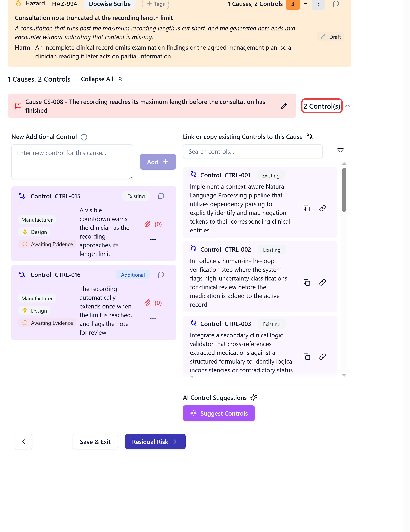Click the Additional badge on CTRL-016

coord(133,275)
